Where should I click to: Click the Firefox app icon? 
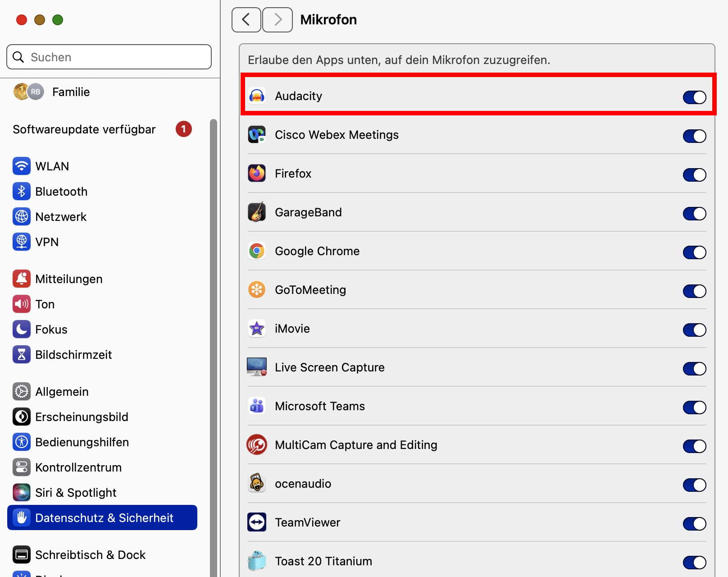(257, 174)
